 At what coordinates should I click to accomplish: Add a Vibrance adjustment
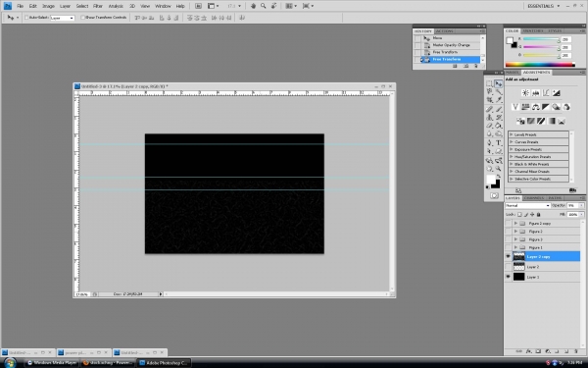pos(515,107)
